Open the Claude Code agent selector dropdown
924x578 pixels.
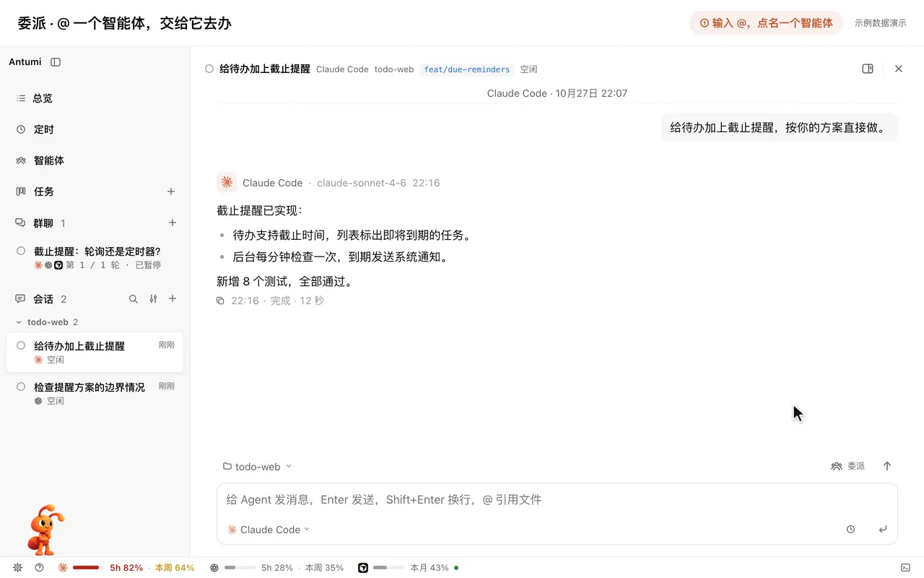[269, 530]
